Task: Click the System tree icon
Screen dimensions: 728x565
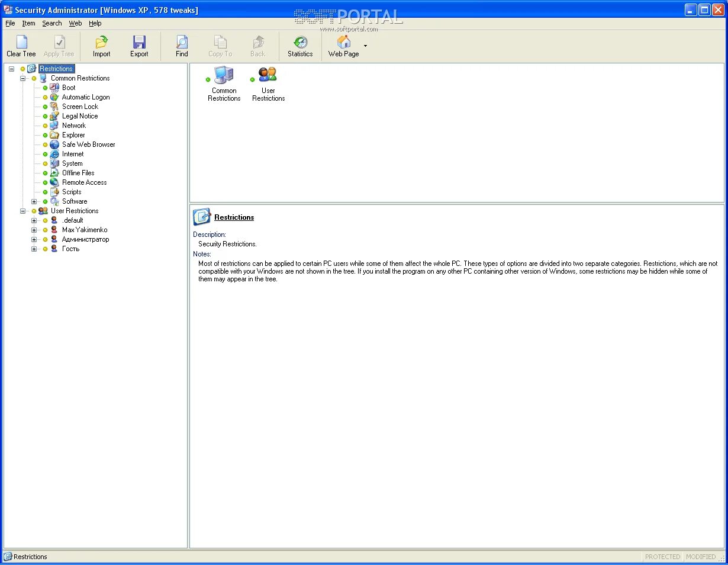Action: coord(54,163)
